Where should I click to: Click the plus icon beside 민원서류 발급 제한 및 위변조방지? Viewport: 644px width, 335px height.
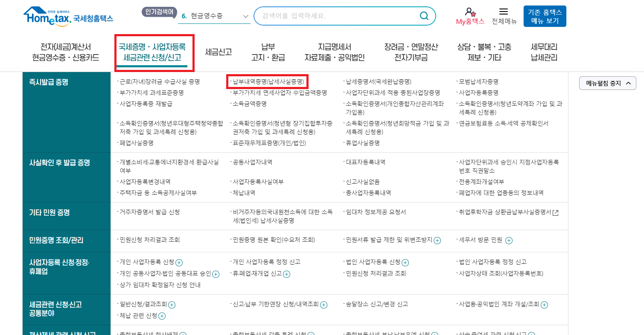437,240
